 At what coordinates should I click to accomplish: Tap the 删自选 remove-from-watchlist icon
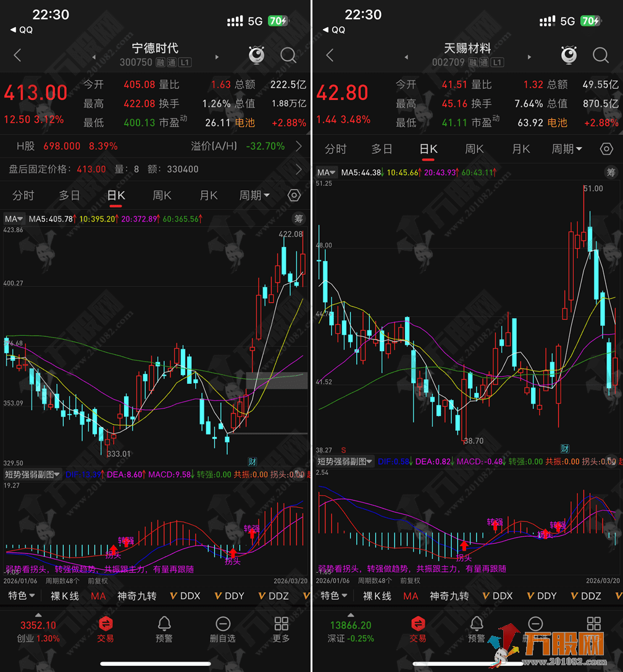[223, 628]
